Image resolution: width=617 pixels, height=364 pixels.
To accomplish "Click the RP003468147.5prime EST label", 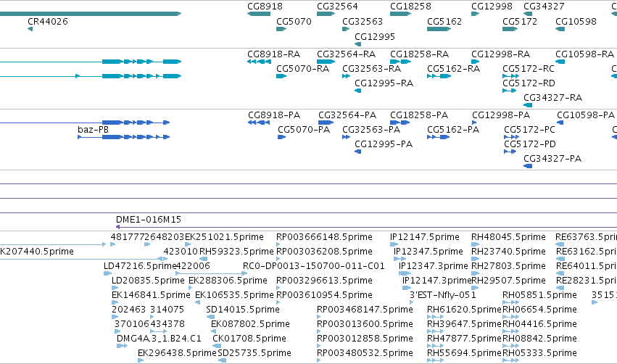I will (x=365, y=310).
